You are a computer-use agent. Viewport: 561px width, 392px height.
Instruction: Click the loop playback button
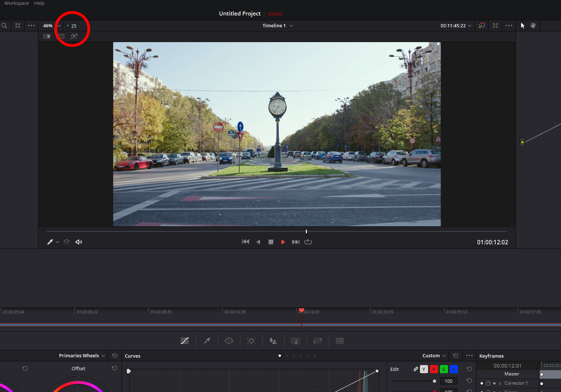(x=308, y=242)
